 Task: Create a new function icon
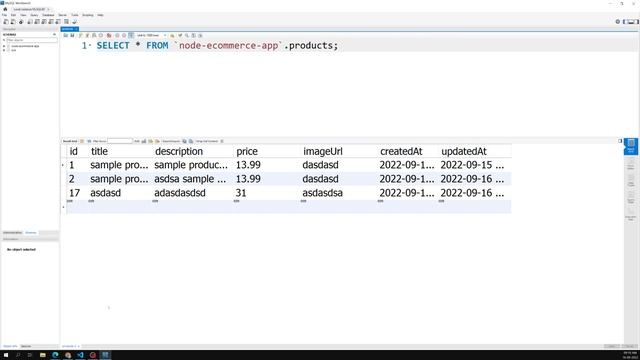tap(58, 22)
